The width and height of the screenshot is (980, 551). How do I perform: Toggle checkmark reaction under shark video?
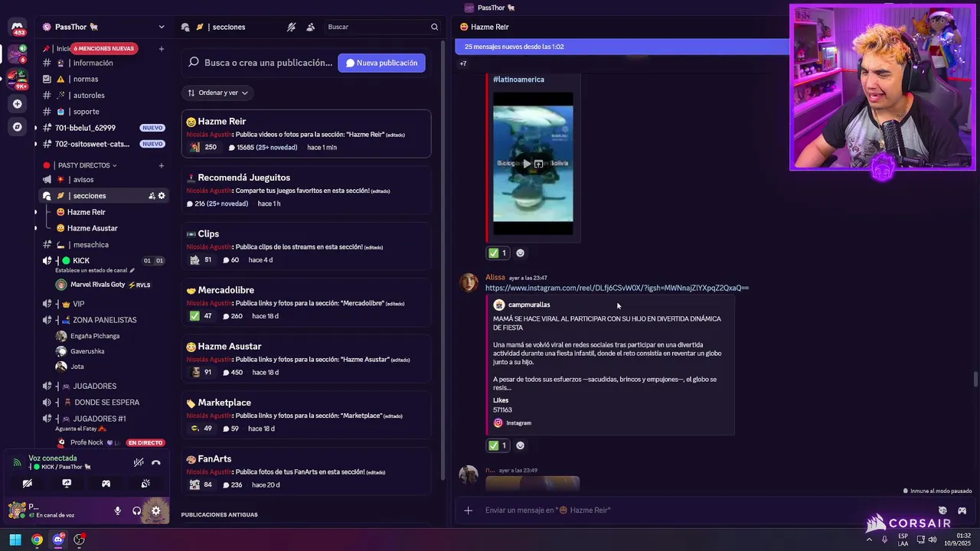(x=498, y=253)
